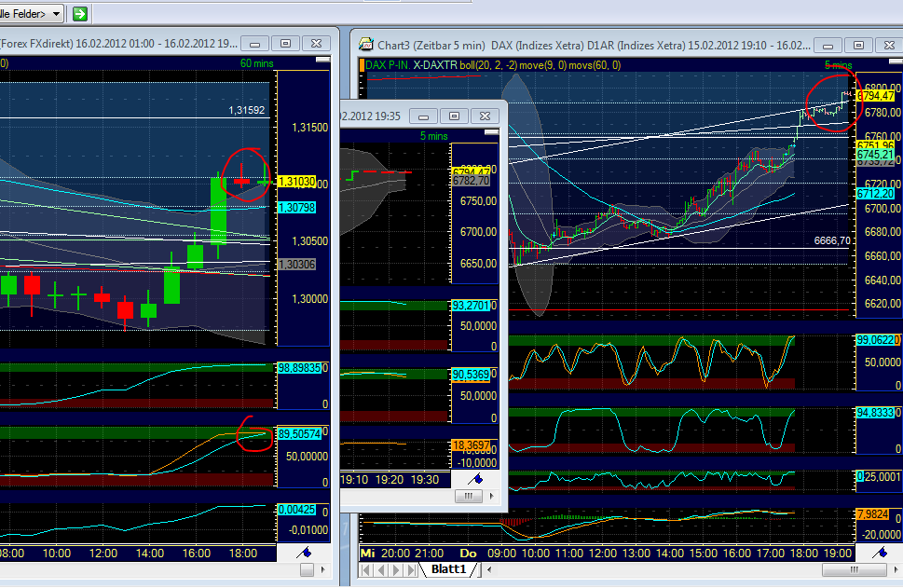The image size is (903, 588).
Task: Click grey price label 1,30306
Action: click(x=296, y=265)
